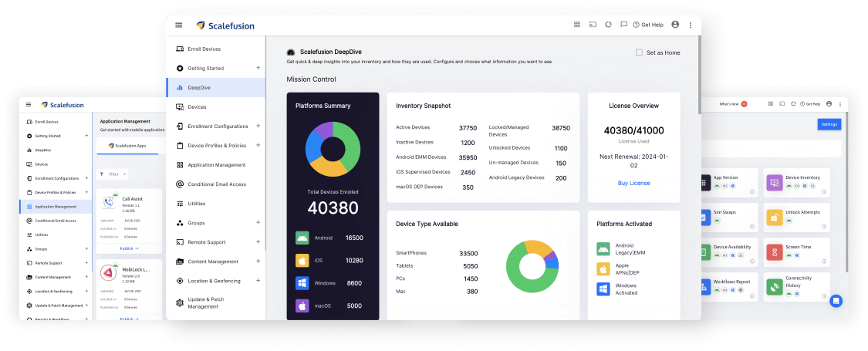Expand Remote Support plus in left window sidebar
The height and width of the screenshot is (351, 868).
(86, 263)
